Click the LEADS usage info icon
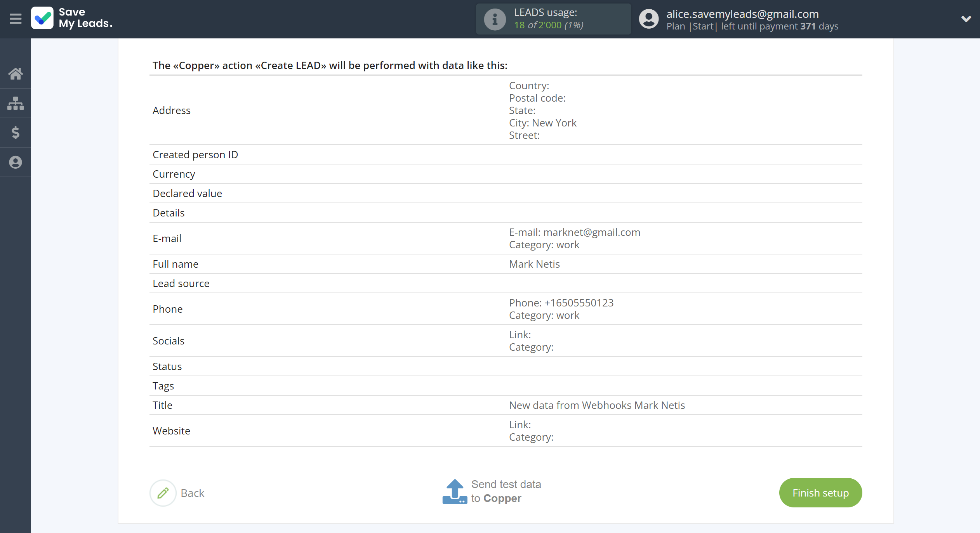This screenshot has height=533, width=980. point(495,19)
